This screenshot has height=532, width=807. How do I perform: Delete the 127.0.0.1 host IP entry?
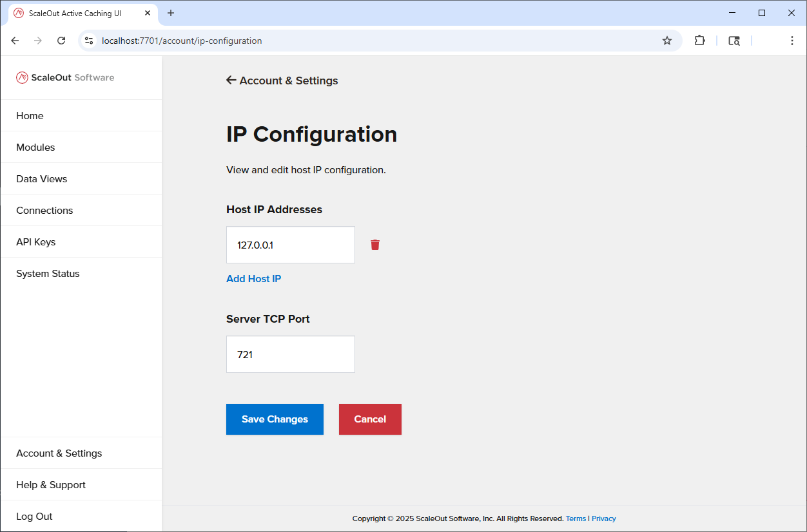[x=375, y=245]
